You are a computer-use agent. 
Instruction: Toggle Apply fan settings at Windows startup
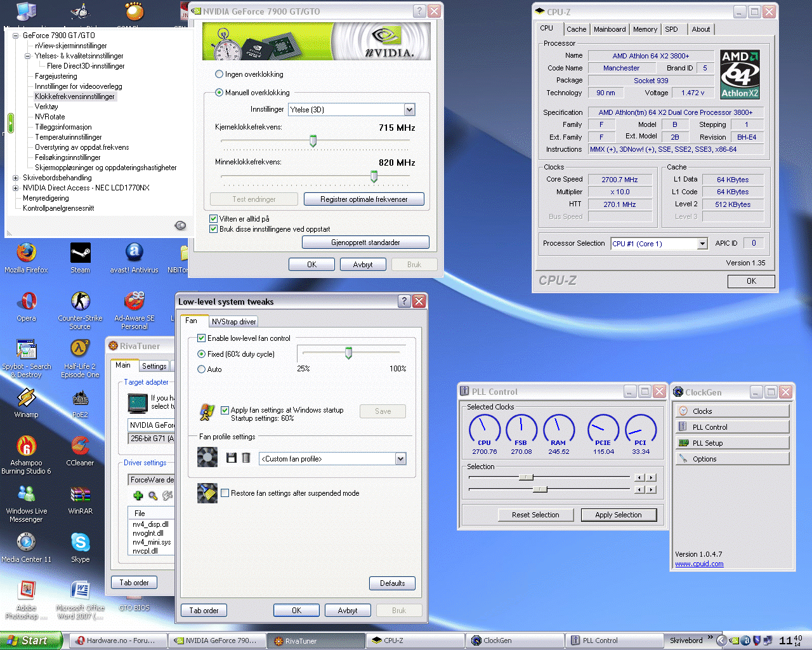click(x=225, y=410)
